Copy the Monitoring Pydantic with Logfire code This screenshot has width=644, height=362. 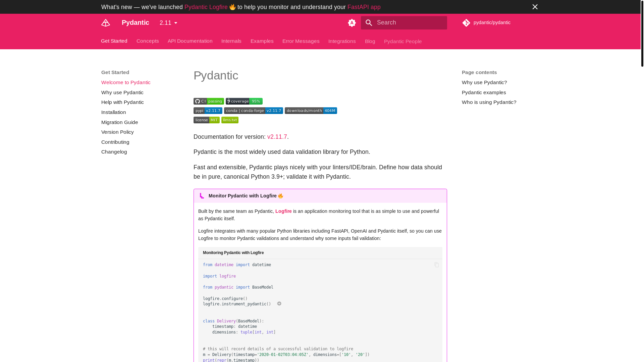click(437, 265)
